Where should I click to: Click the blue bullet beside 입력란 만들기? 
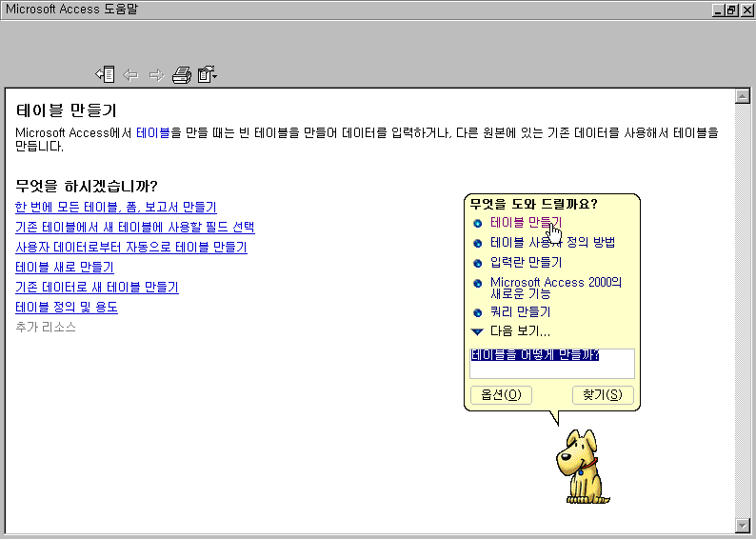point(477,263)
